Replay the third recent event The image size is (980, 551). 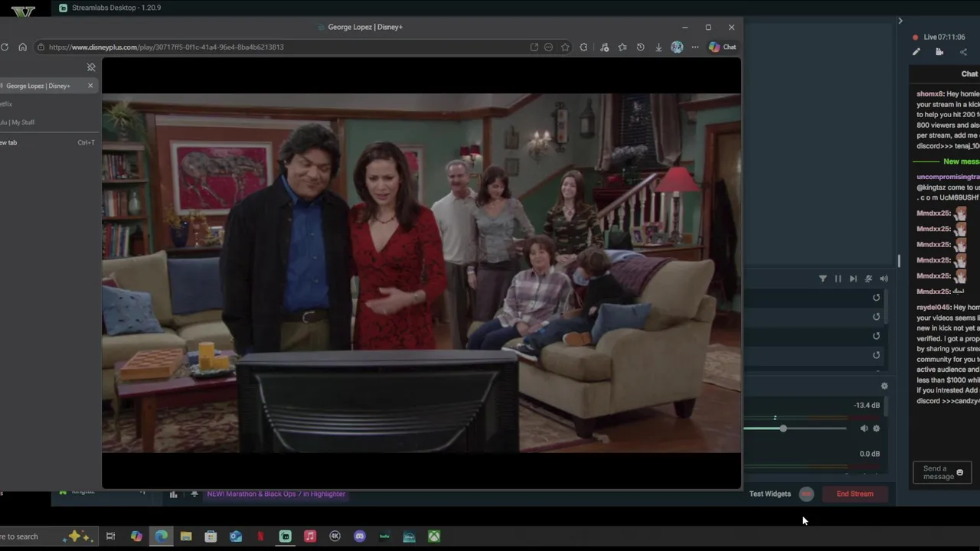click(x=877, y=336)
